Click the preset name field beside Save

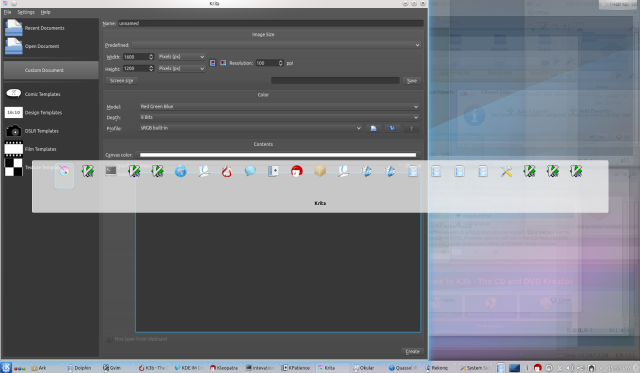(x=335, y=80)
